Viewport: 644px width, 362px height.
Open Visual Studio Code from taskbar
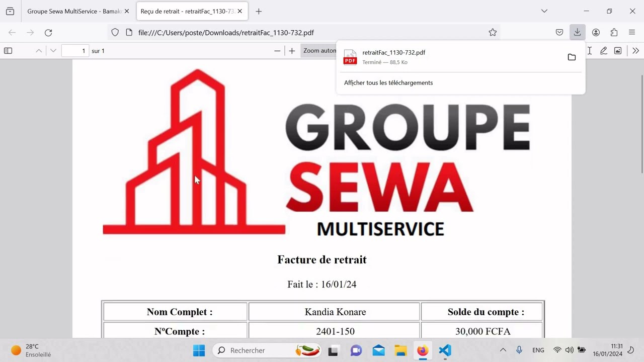pyautogui.click(x=445, y=350)
